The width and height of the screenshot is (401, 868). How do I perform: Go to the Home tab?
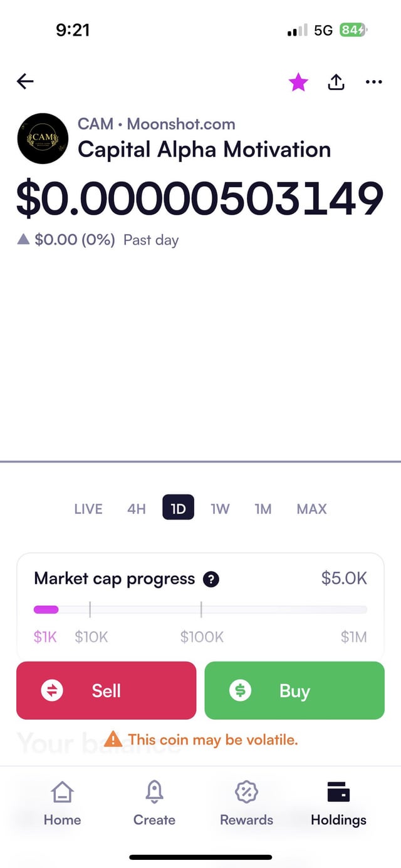coord(62,803)
